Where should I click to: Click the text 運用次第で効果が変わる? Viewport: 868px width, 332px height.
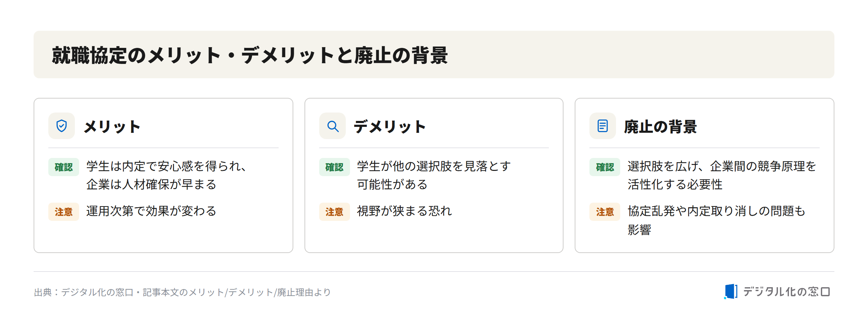152,211
